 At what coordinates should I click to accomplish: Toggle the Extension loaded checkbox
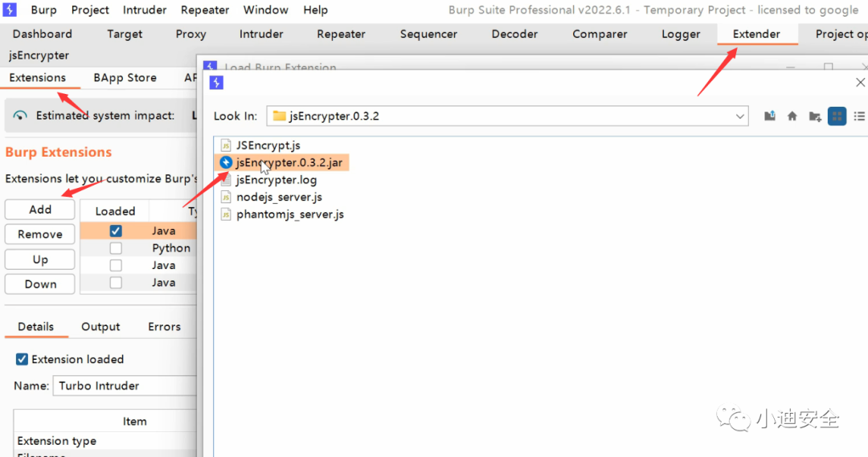(22, 359)
